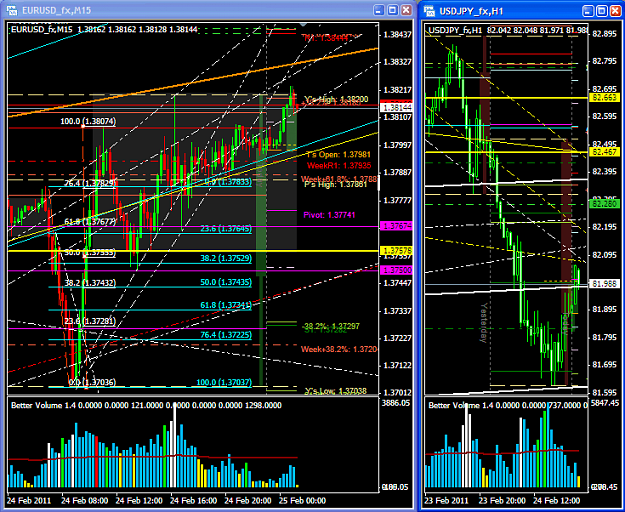The width and height of the screenshot is (625, 512).
Task: Minimize the USDJPY_fx,H1 chart window
Action: (x=588, y=11)
